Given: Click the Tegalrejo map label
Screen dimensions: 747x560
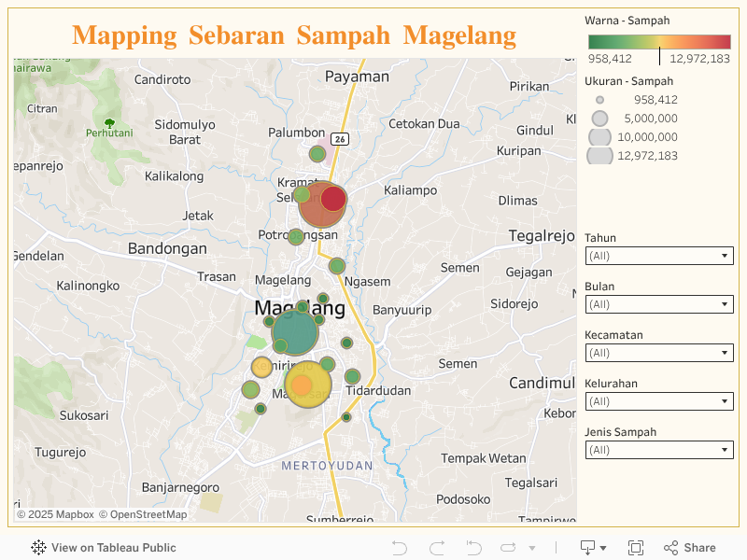Looking at the screenshot, I should point(542,236).
